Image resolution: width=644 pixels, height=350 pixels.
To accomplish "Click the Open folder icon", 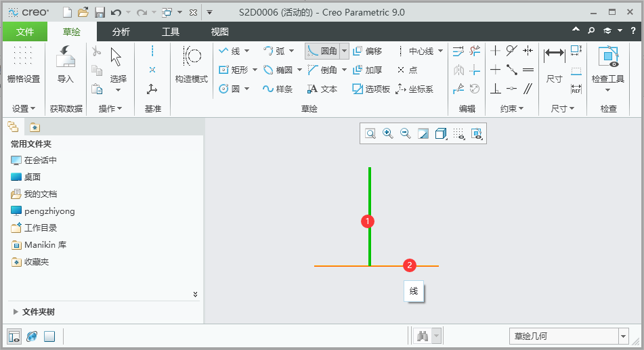I will coord(83,12).
